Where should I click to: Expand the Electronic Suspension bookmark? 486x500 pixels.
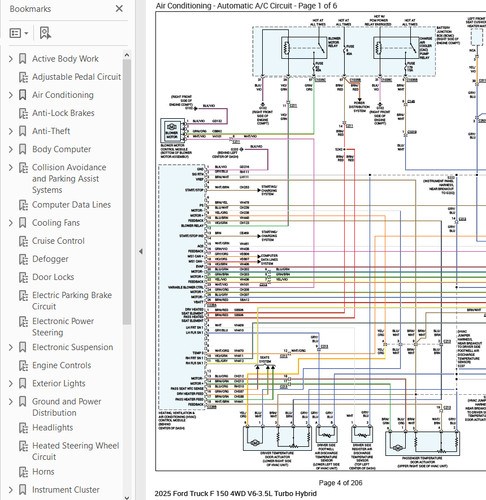click(11, 347)
